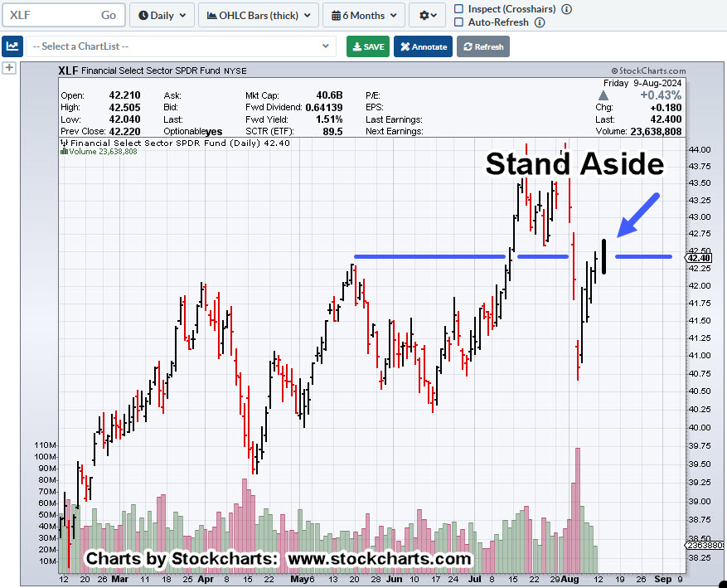Click the chart icon beside the ChartList selector
This screenshot has width=727, height=588.
pyautogui.click(x=12, y=46)
